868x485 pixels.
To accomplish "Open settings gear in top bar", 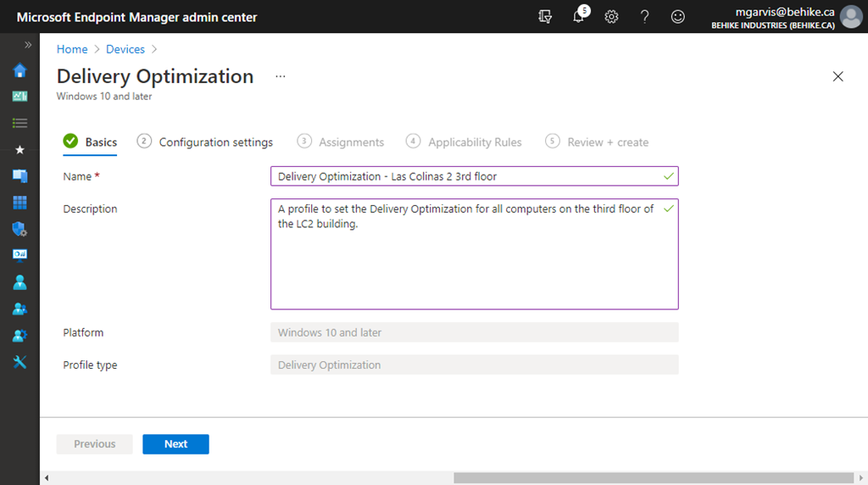I will click(611, 17).
